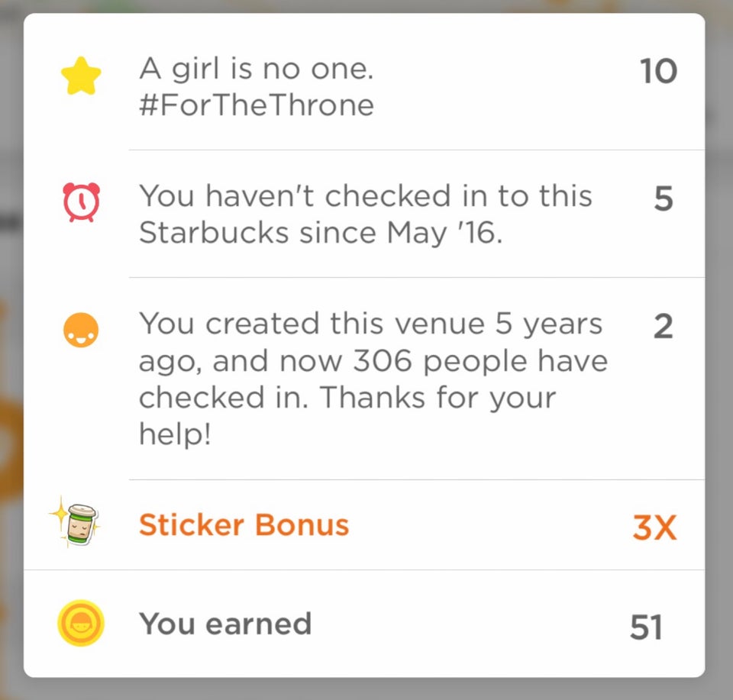Select the yellow coin icon
The height and width of the screenshot is (700, 733).
click(x=80, y=624)
